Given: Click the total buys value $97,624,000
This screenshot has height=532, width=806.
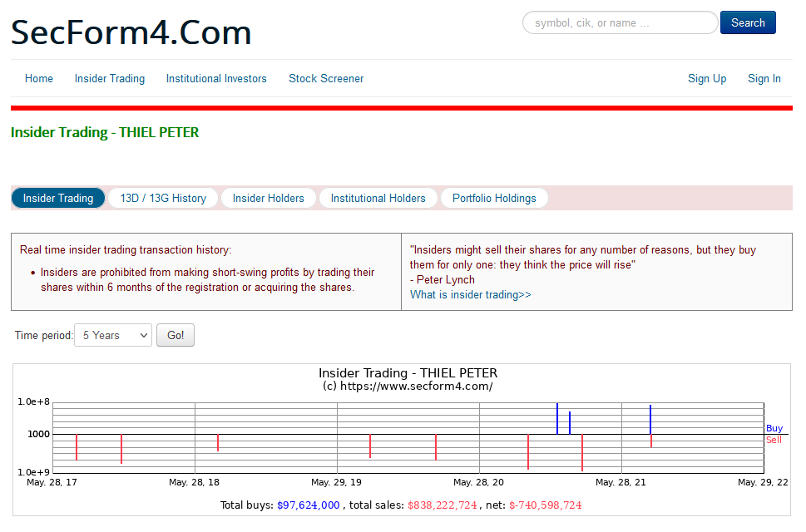Looking at the screenshot, I should point(309,505).
